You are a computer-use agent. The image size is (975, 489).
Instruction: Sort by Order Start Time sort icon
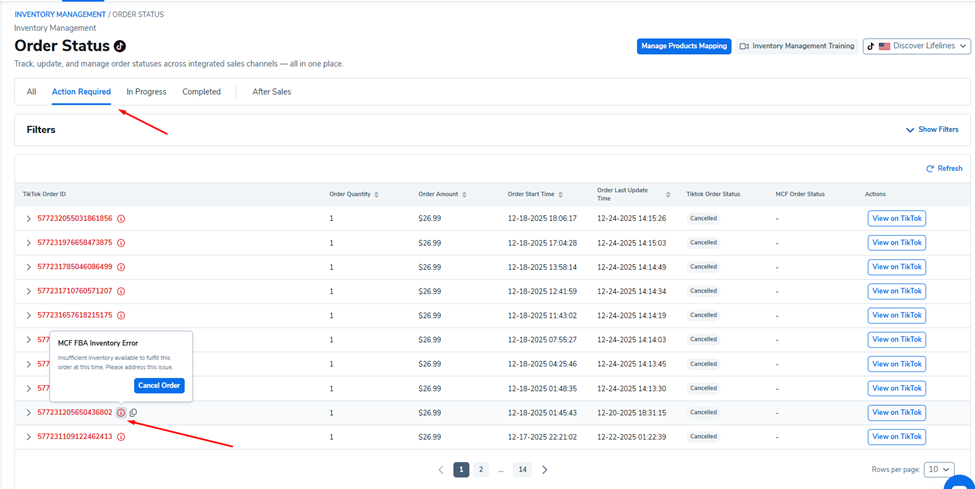tap(562, 194)
